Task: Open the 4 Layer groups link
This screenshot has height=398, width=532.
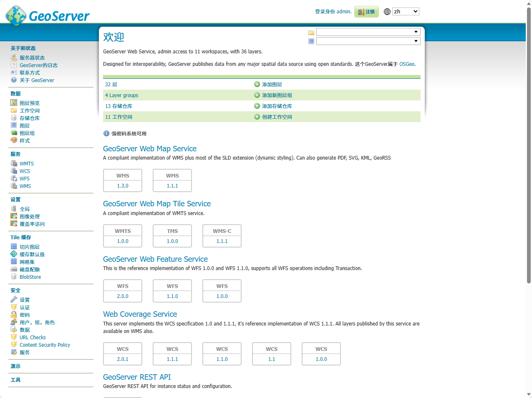Action: pos(121,95)
